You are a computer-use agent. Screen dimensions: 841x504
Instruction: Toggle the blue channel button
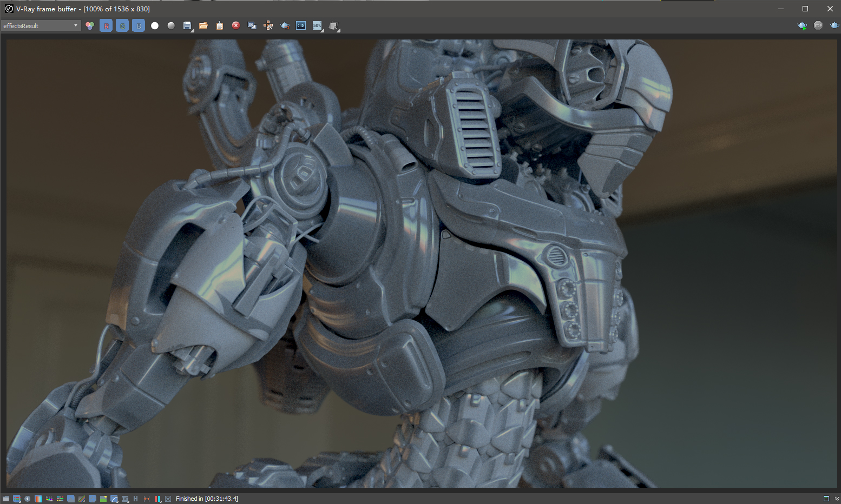coord(139,25)
